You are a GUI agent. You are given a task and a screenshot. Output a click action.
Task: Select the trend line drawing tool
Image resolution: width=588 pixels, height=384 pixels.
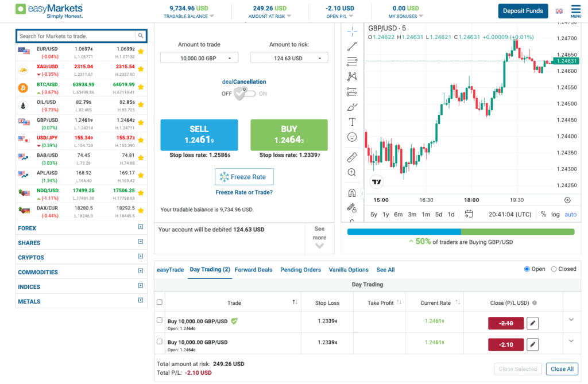tap(352, 46)
